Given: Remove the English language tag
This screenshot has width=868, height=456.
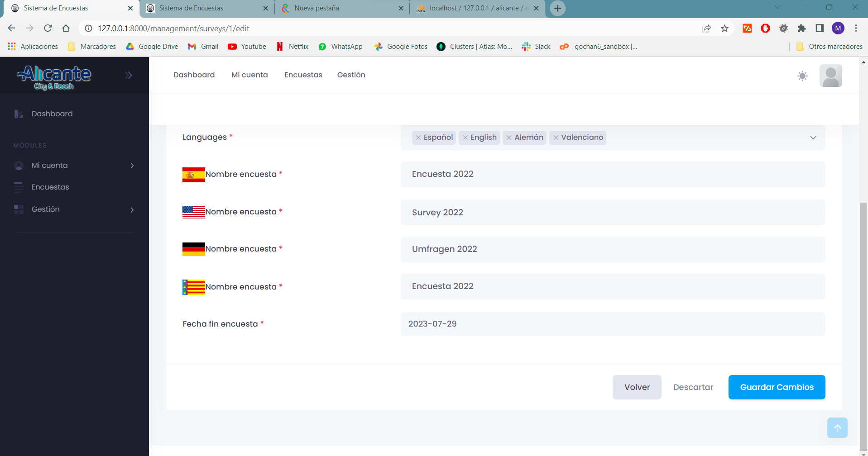Looking at the screenshot, I should click(465, 138).
